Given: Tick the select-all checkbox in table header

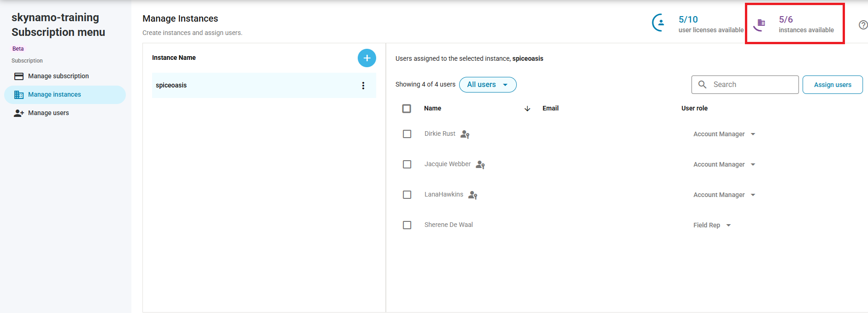Looking at the screenshot, I should [407, 109].
